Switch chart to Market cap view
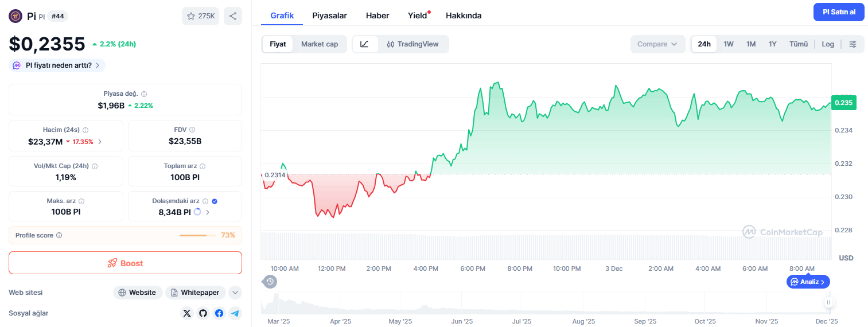 click(320, 44)
